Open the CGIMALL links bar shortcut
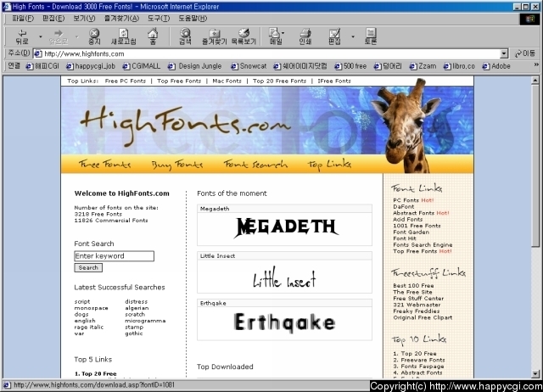Viewport: 543px width, 392px height. (x=142, y=66)
